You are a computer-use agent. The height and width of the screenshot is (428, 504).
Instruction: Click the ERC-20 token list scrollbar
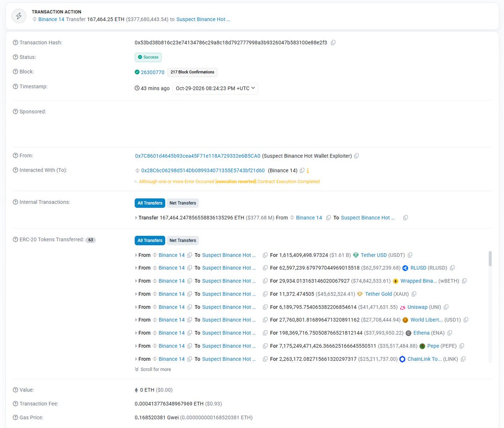(x=490, y=259)
